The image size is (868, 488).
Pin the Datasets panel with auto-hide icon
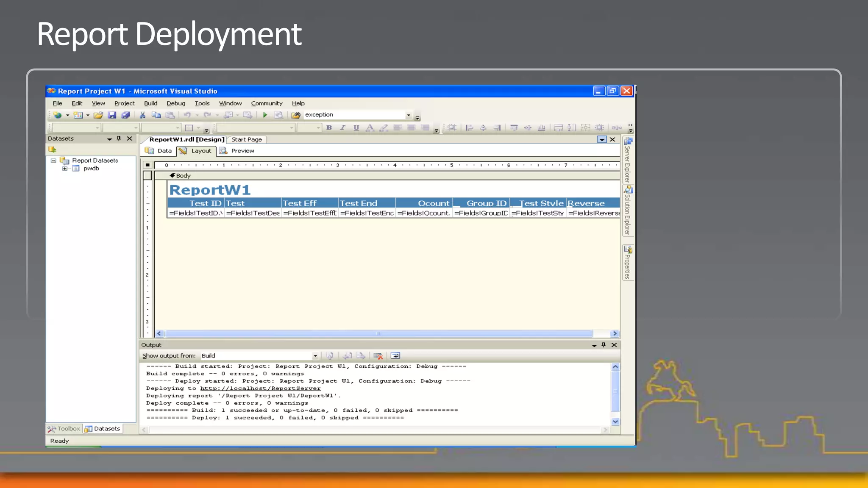point(119,139)
